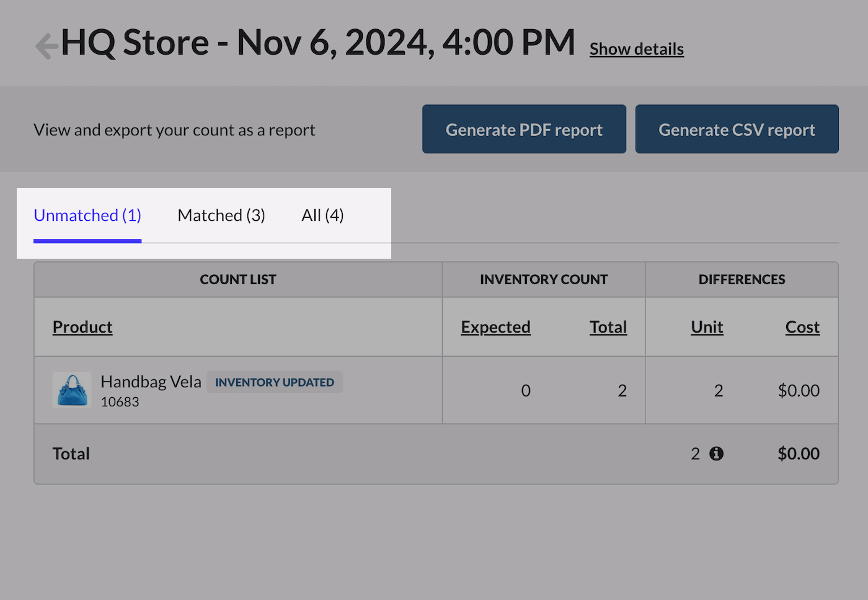Click the Handbag Vela product name
The width and height of the screenshot is (868, 600).
(151, 382)
